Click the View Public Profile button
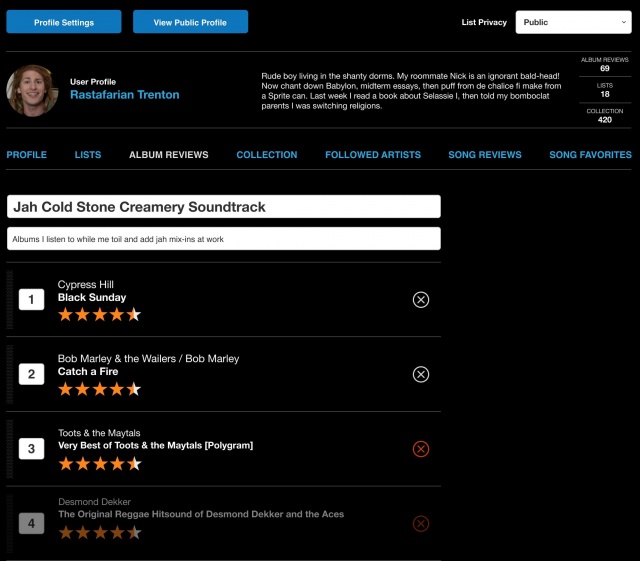Screen dimensions: 640x561 (190, 22)
